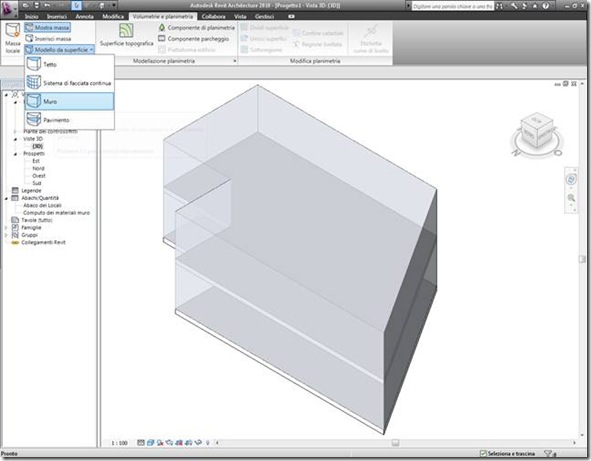Click the visual style cube icon
The image size is (591, 461).
pyautogui.click(x=150, y=443)
